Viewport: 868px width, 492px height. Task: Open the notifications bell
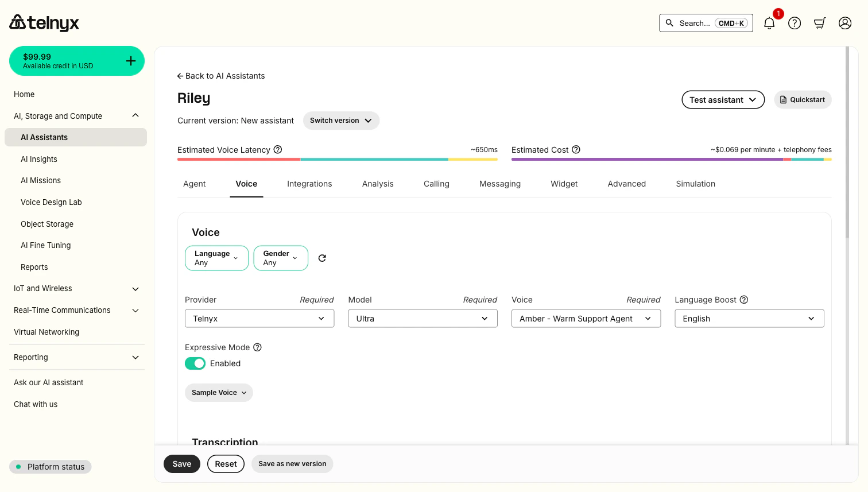pyautogui.click(x=769, y=23)
